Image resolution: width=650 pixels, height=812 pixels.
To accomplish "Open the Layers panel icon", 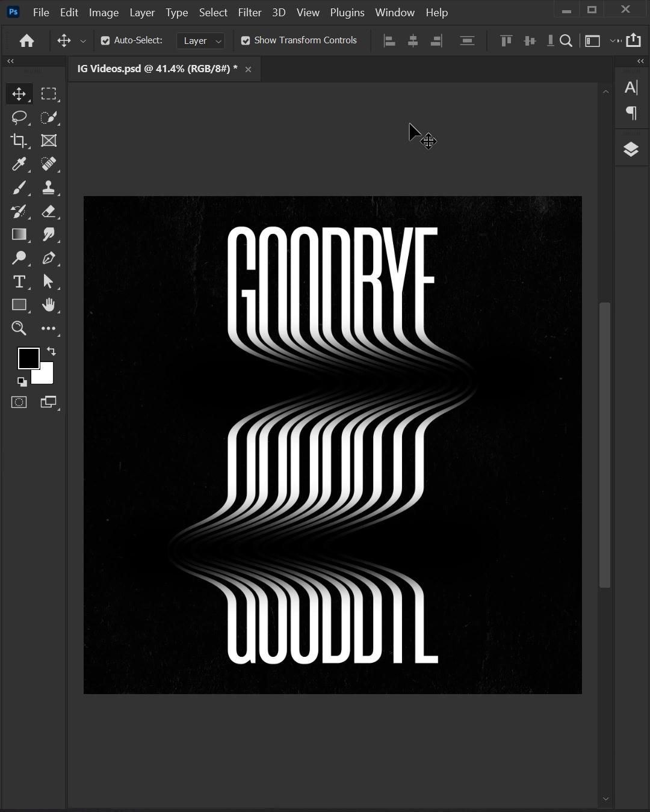I will [631, 149].
